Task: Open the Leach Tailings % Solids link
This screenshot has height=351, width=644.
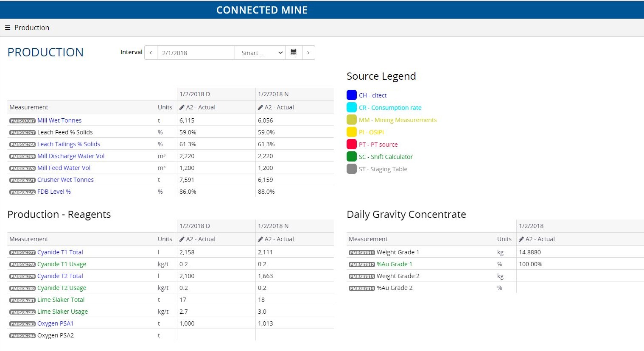Action: [69, 144]
